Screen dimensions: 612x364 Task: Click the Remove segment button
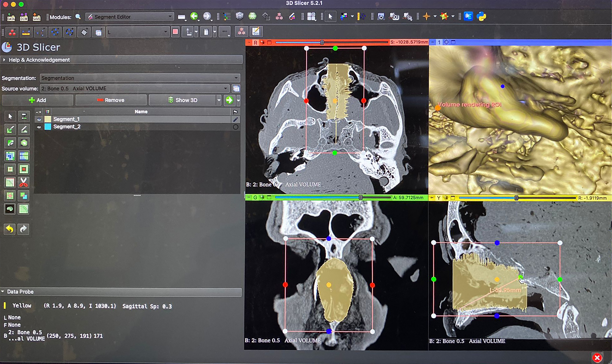tap(111, 100)
